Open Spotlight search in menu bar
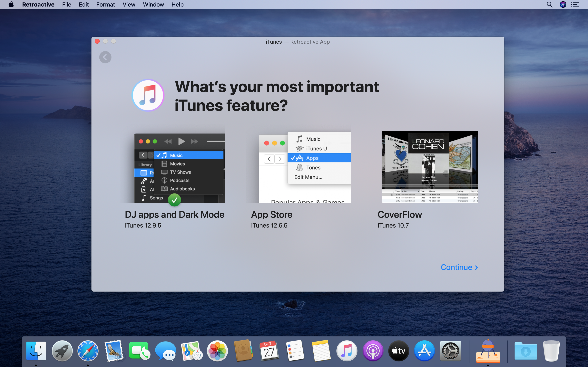 [x=549, y=5]
